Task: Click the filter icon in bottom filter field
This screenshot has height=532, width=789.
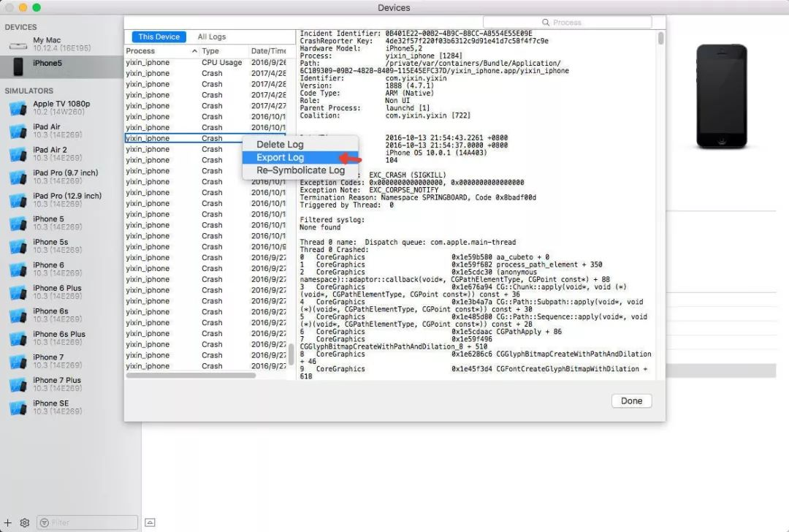Action: coord(45,522)
